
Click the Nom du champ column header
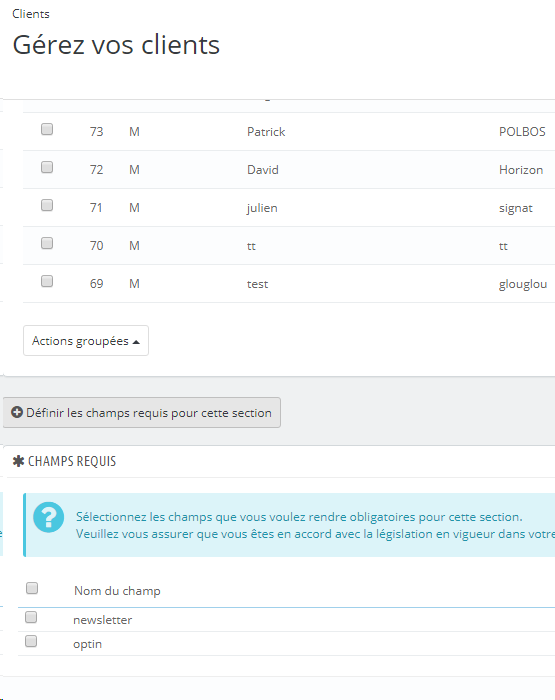pyautogui.click(x=117, y=591)
